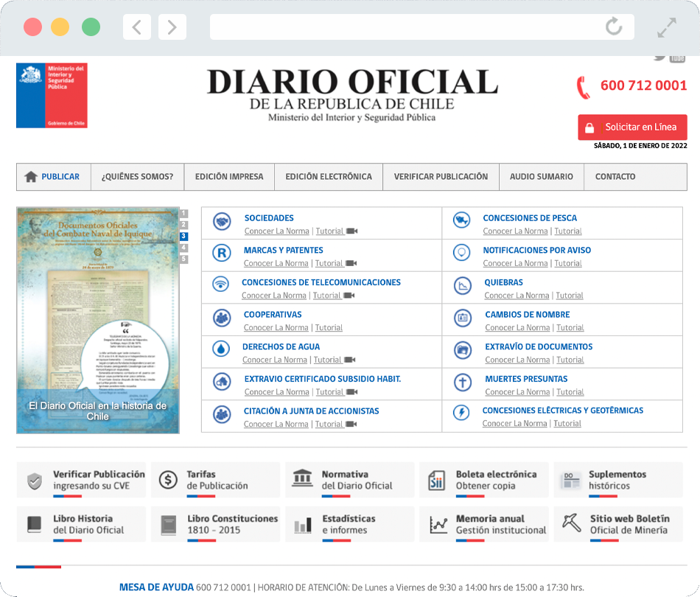700x597 pixels.
Task: Click the Normativa building icon
Action: (x=302, y=478)
